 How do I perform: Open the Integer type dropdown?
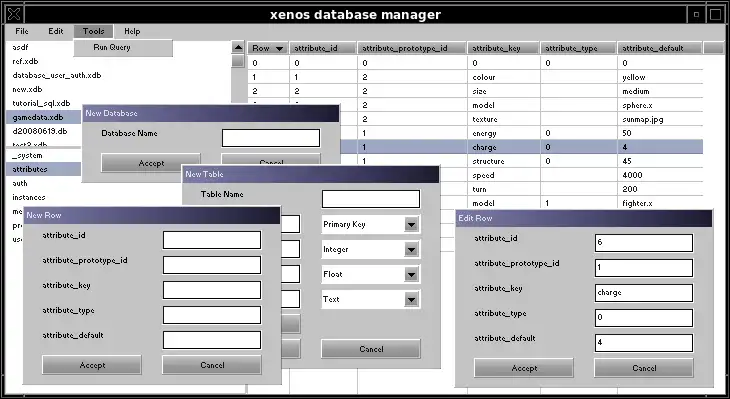click(411, 250)
